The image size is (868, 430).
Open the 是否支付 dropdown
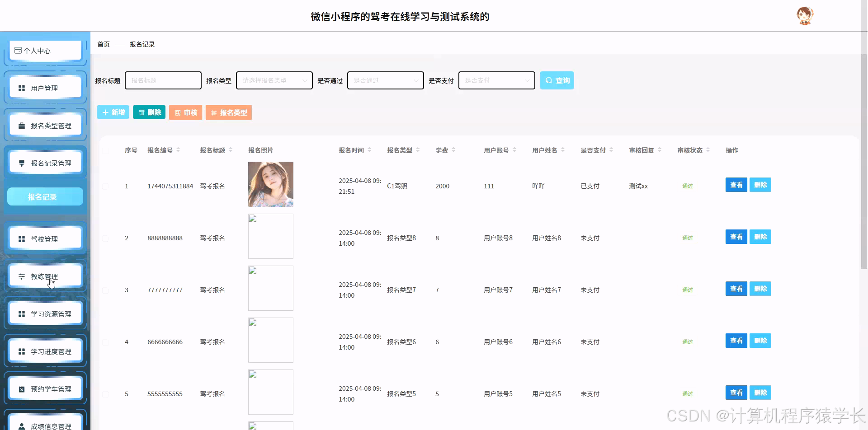496,80
